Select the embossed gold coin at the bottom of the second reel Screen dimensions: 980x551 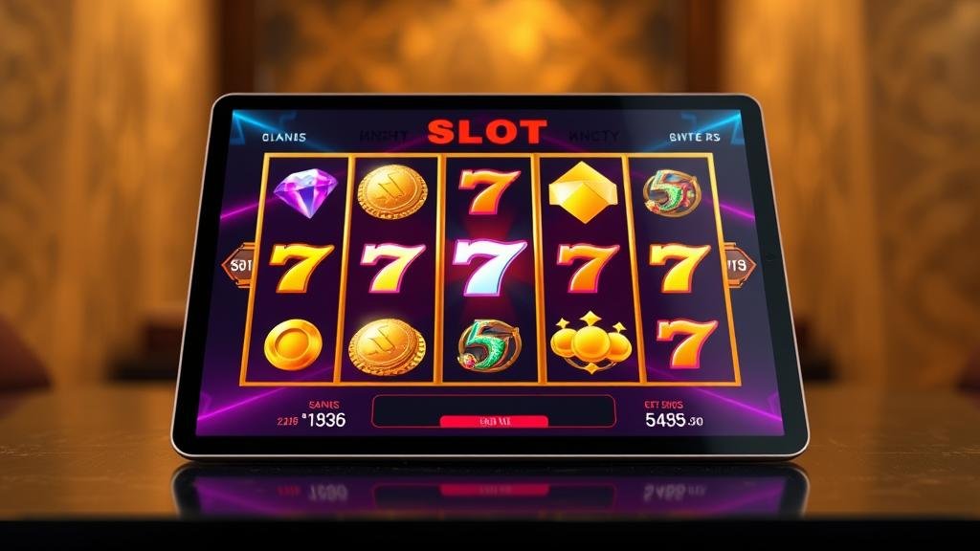tap(387, 346)
